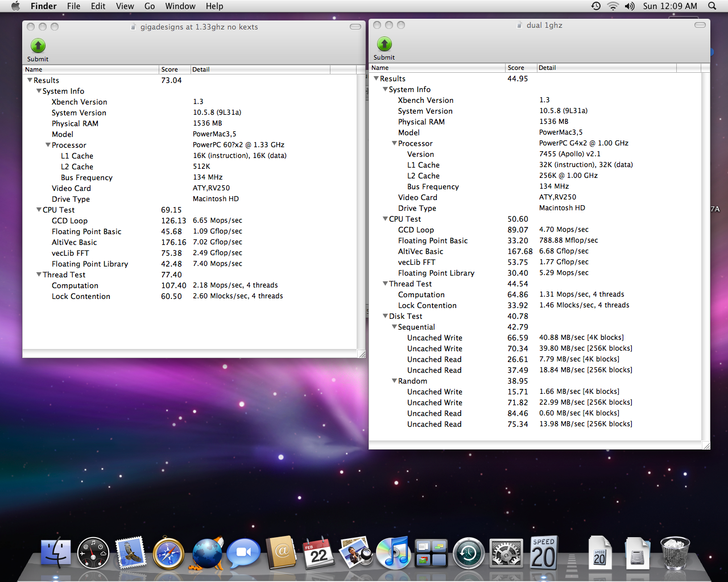Select AltiVec Basic row in gigadesigns window
Screen dimensions: 728x582
pyautogui.click(x=191, y=242)
